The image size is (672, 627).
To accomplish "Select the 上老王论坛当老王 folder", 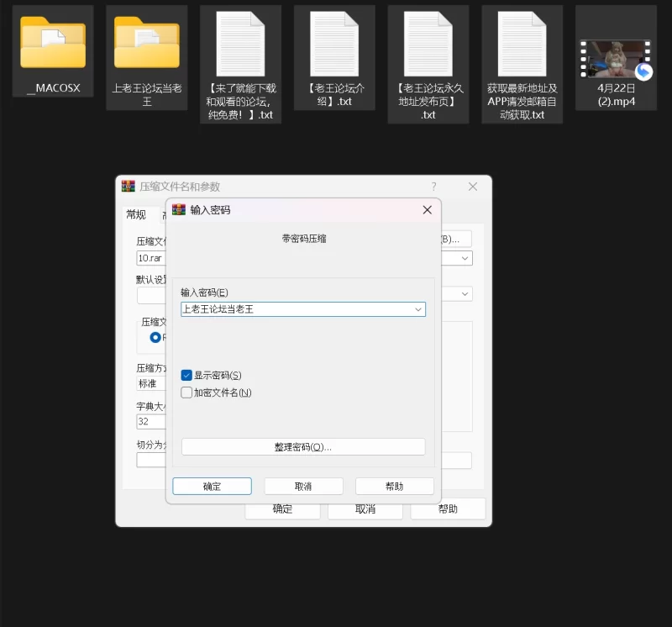I will tap(146, 43).
